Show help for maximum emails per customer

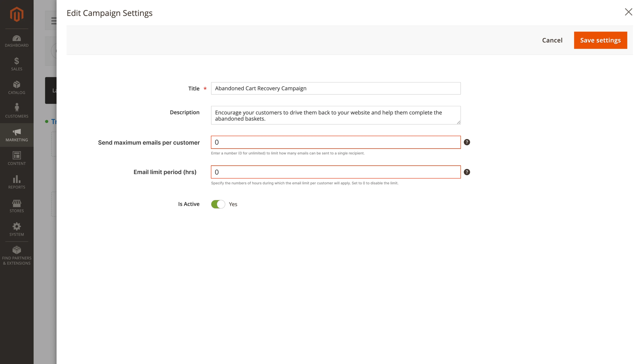point(467,142)
